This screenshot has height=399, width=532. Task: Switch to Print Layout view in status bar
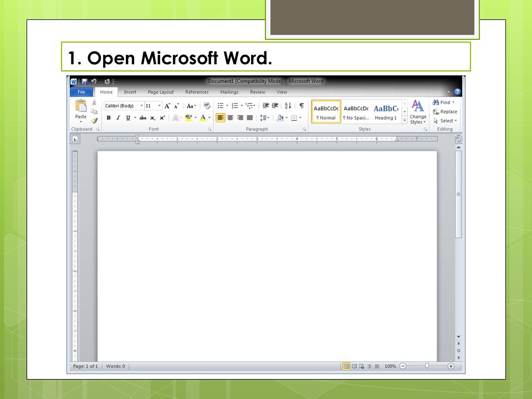click(x=346, y=366)
